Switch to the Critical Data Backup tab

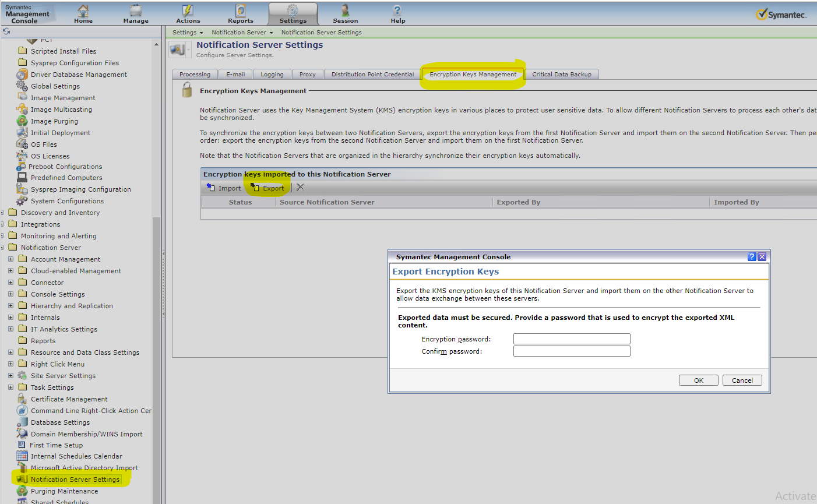pos(562,74)
